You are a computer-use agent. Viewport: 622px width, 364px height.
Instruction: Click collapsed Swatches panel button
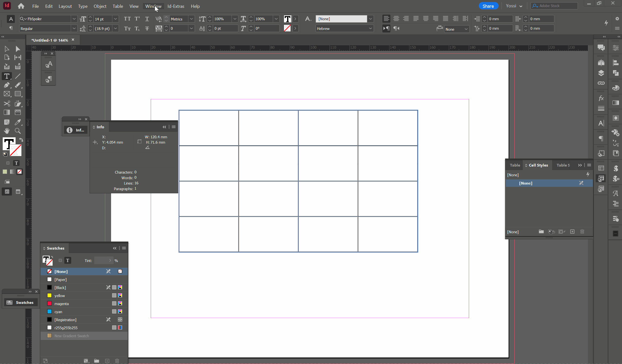20,302
